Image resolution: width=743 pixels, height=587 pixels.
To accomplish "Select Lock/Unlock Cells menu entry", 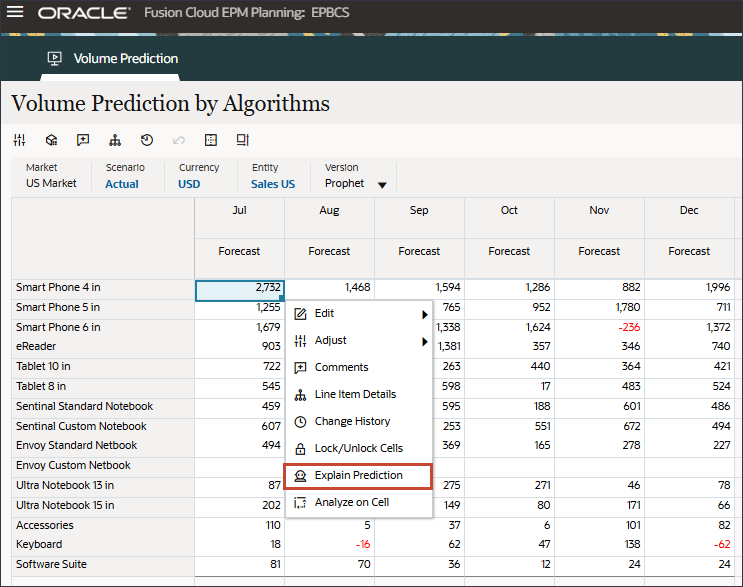I will coord(359,449).
